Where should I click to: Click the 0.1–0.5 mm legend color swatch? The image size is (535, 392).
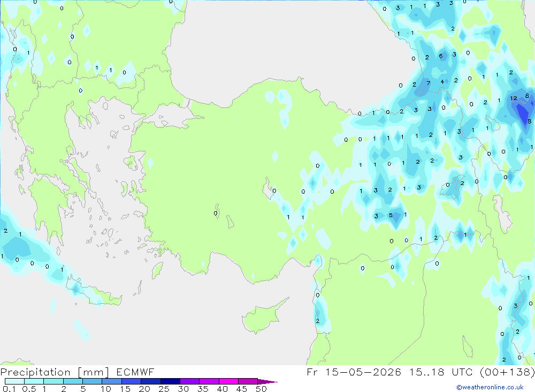click(x=14, y=381)
